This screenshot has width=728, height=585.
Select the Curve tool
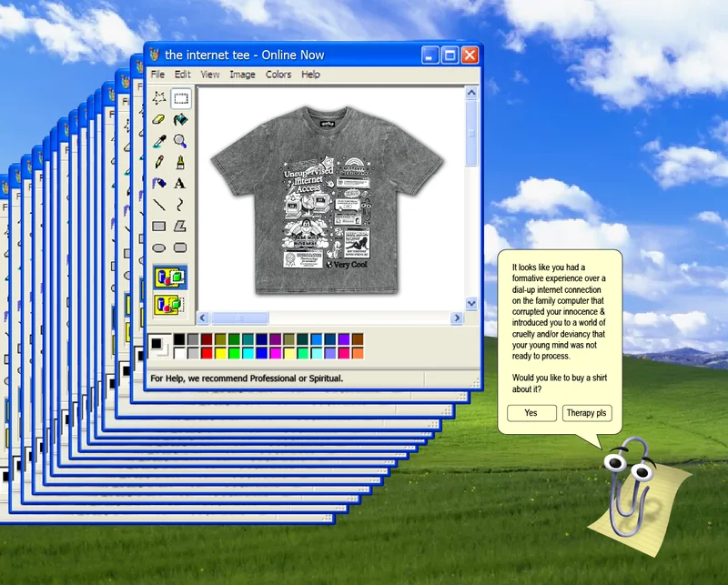(x=180, y=205)
